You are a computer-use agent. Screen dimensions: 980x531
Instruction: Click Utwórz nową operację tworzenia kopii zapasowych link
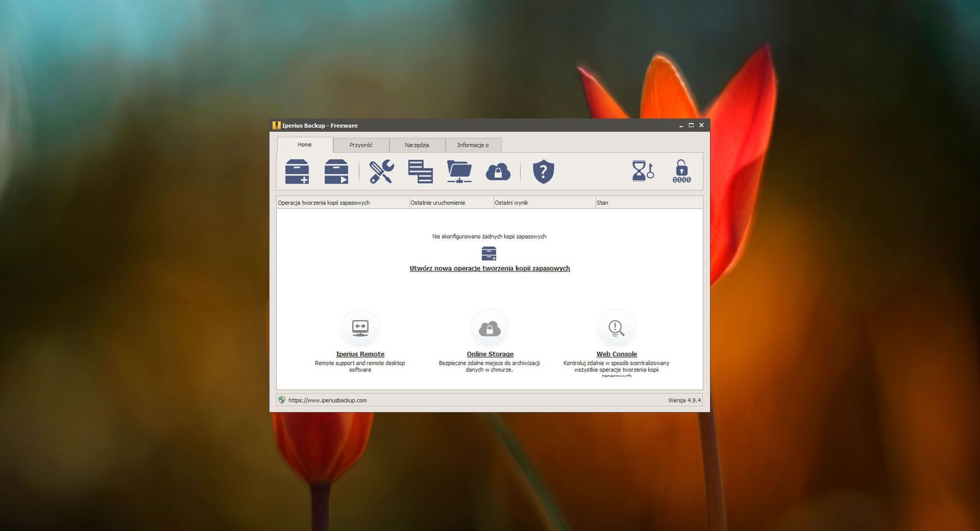click(x=489, y=268)
